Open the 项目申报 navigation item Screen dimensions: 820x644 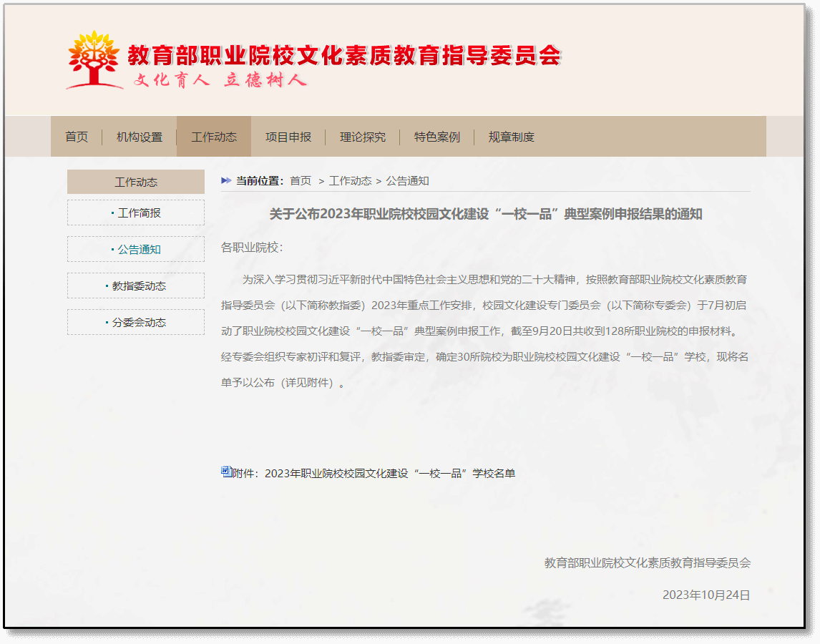pos(288,137)
